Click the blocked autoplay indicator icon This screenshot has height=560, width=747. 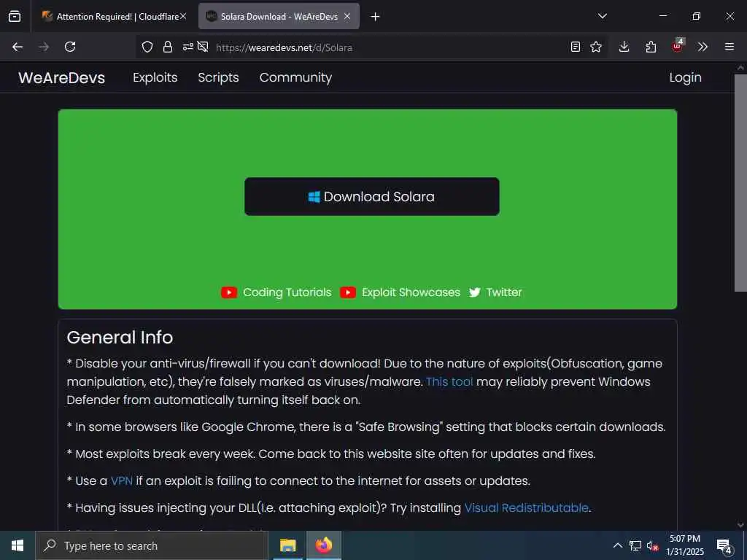203,47
